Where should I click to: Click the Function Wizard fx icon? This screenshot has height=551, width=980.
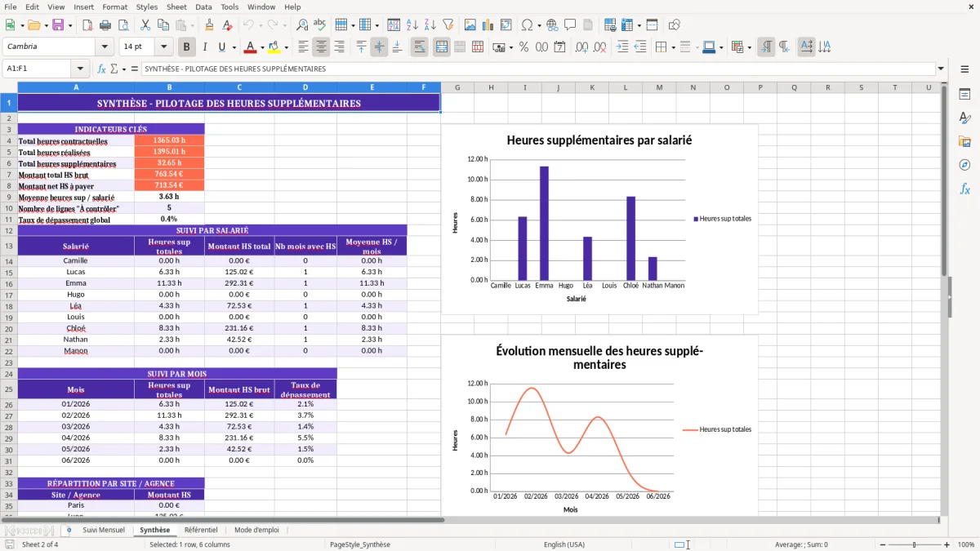pyautogui.click(x=102, y=69)
